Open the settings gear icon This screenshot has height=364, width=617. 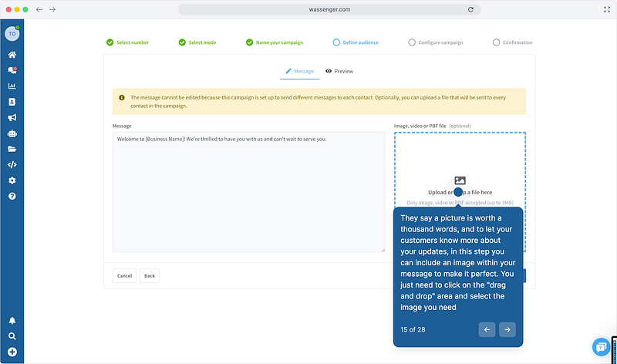coord(12,180)
